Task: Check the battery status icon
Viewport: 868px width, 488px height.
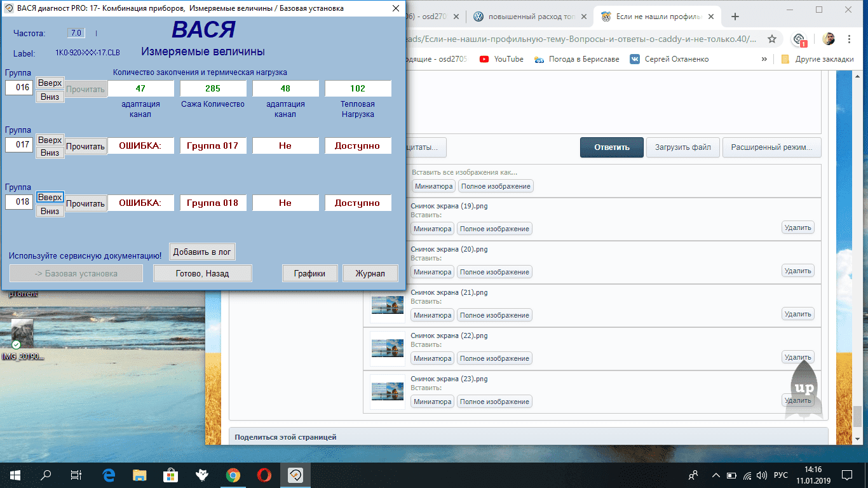Action: [x=731, y=475]
